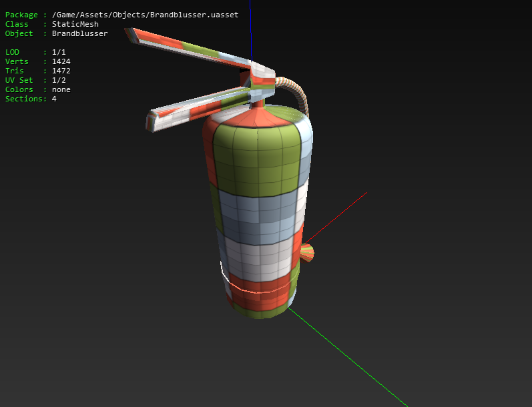Click the UV Set value 1/2
Image resolution: width=532 pixels, height=407 pixels.
59,80
